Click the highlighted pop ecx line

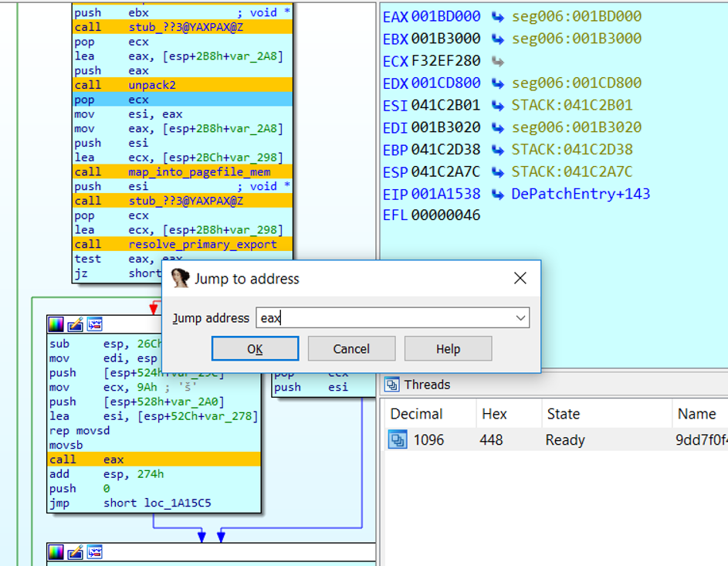click(x=183, y=100)
